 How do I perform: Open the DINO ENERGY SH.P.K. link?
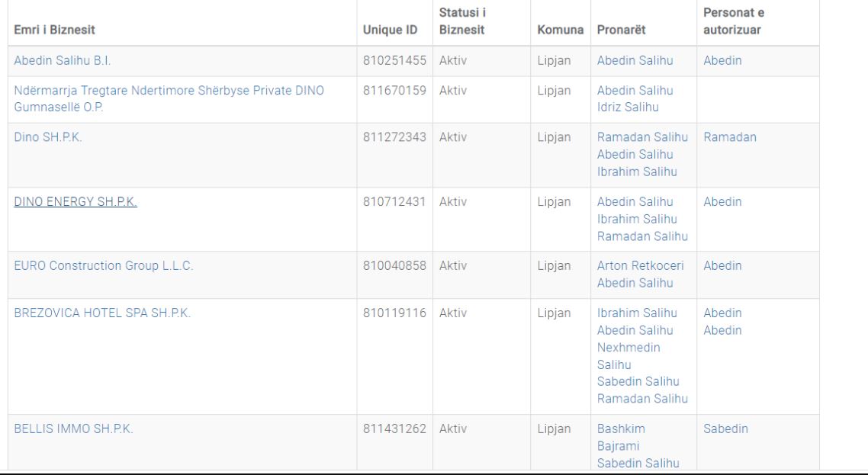76,202
